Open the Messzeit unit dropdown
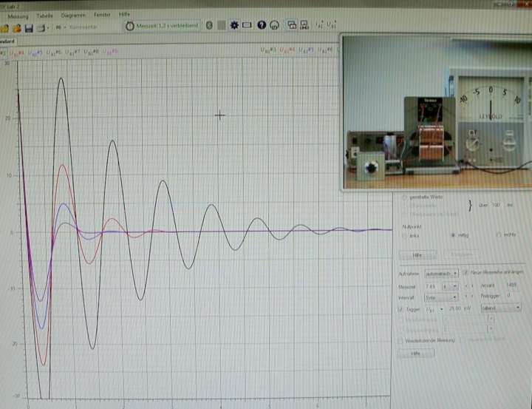Screen dimensions: 532x409 pyautogui.click(x=450, y=287)
